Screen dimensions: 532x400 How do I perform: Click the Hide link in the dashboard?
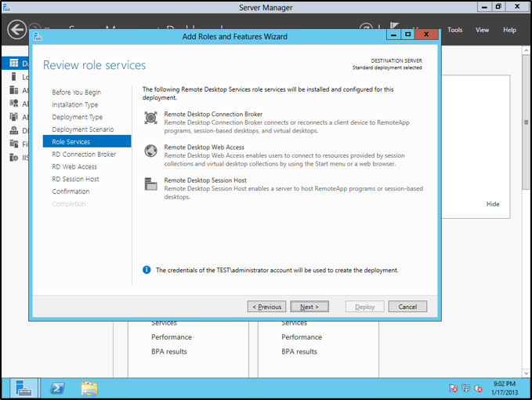(x=492, y=204)
